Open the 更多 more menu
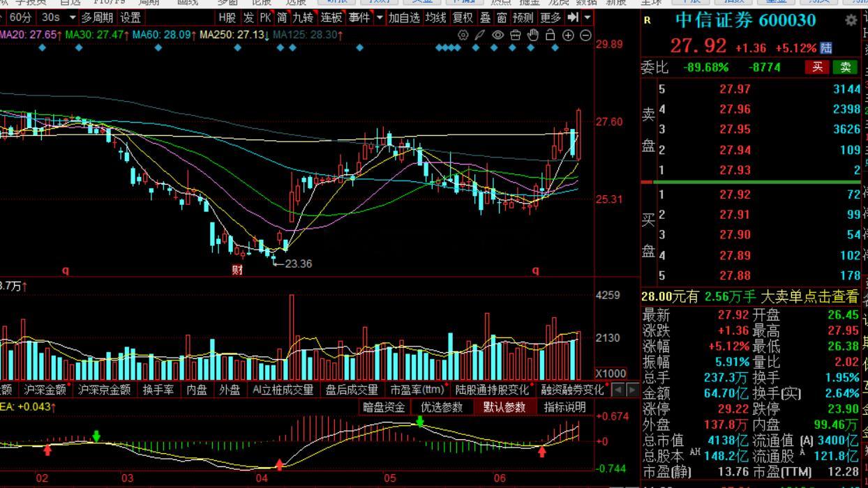Image resolution: width=868 pixels, height=488 pixels. pyautogui.click(x=551, y=17)
